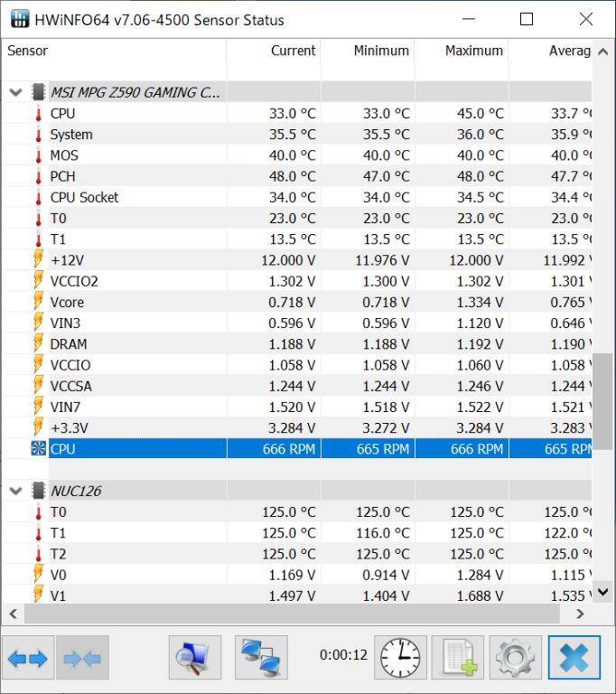616x694 pixels.
Task: Click thermometer icon of the MOS row
Action: point(39,155)
